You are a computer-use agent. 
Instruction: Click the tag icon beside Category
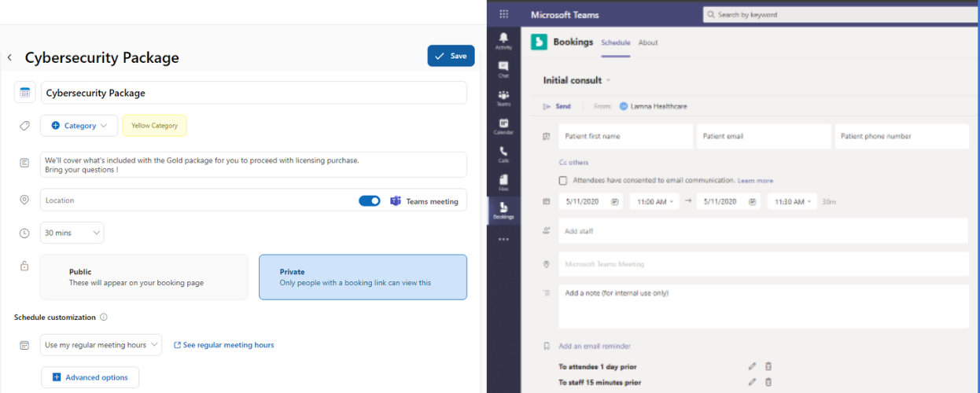pos(25,126)
